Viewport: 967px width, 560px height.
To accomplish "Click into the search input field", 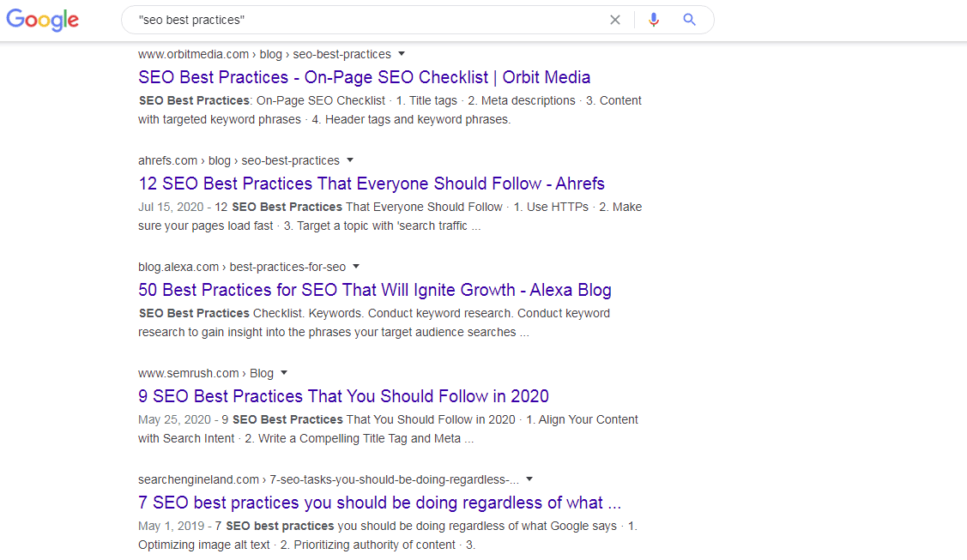I will 360,20.
